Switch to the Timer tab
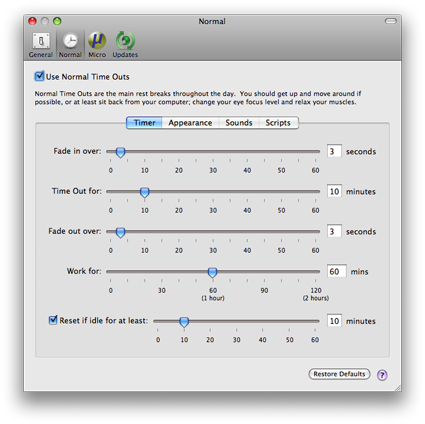This screenshot has height=424, width=425. pos(144,123)
